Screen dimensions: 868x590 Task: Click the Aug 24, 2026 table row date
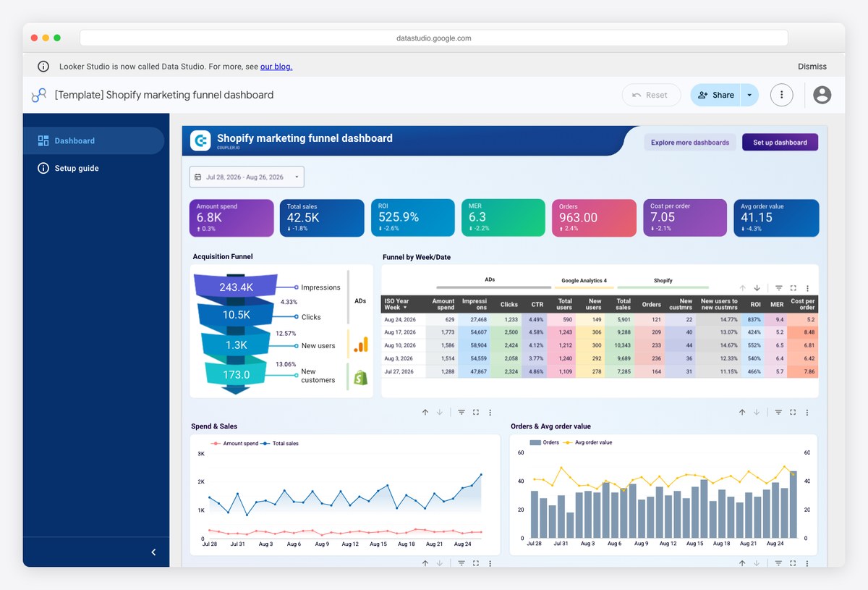pos(399,319)
